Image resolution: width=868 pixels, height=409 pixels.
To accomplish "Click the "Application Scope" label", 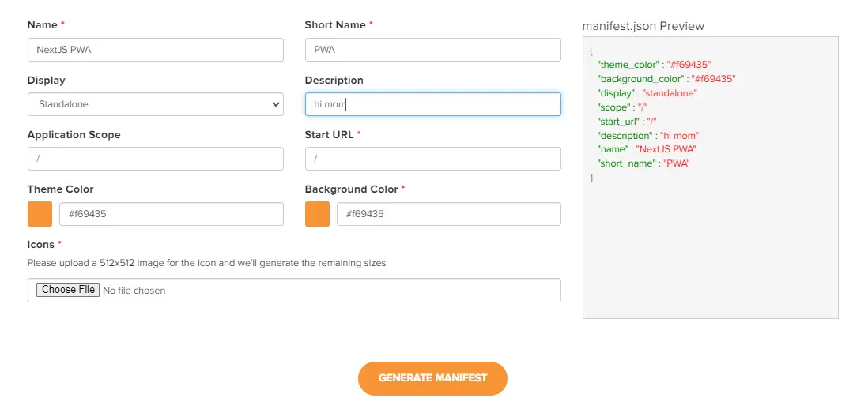I will (74, 135).
